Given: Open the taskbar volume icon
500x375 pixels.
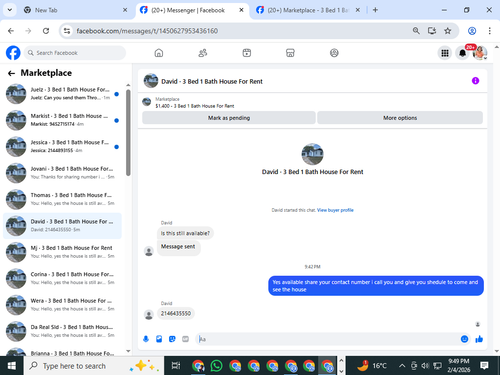Looking at the screenshot, I should pos(425,366).
